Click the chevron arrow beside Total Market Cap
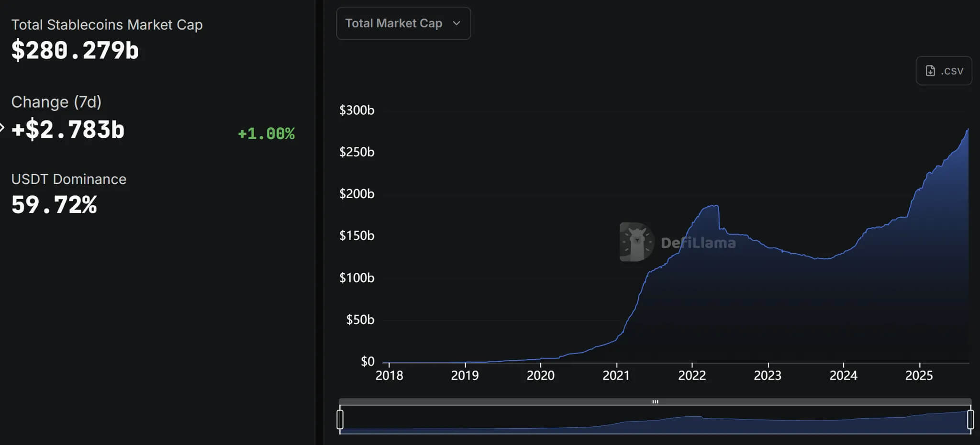 (457, 23)
